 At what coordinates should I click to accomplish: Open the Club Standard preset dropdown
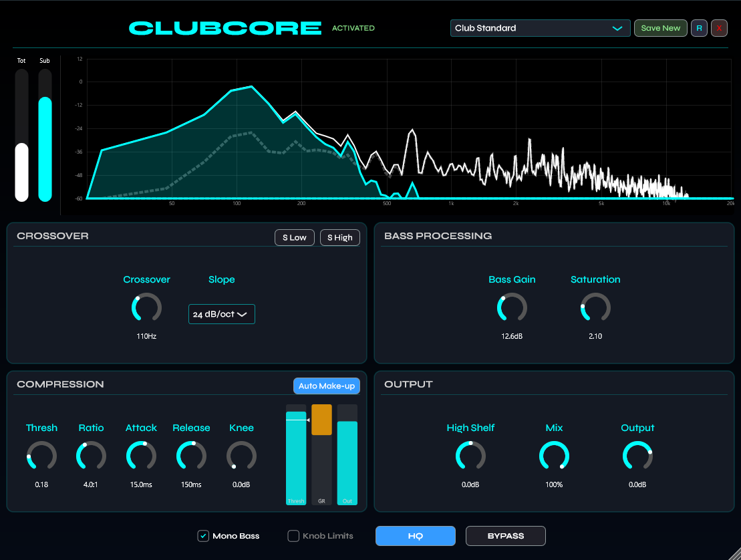point(540,28)
